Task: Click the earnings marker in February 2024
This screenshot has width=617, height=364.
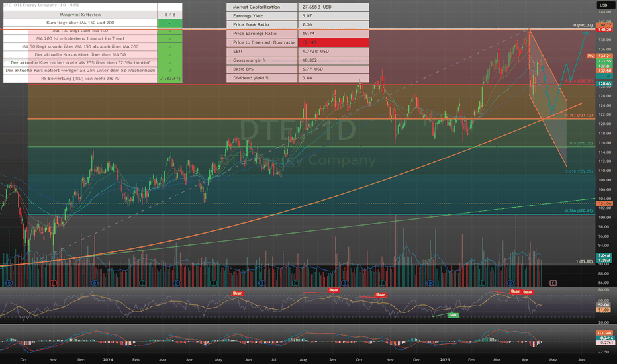Action: 142,283
